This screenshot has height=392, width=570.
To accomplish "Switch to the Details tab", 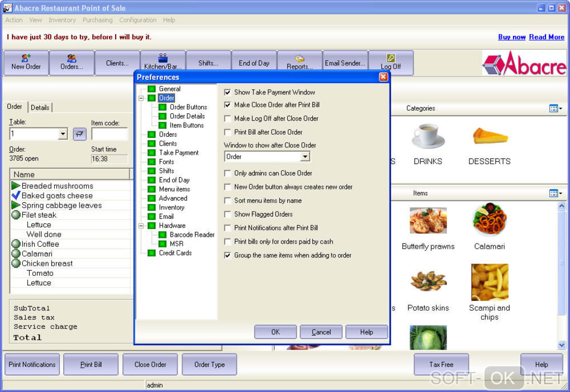I will (x=40, y=108).
